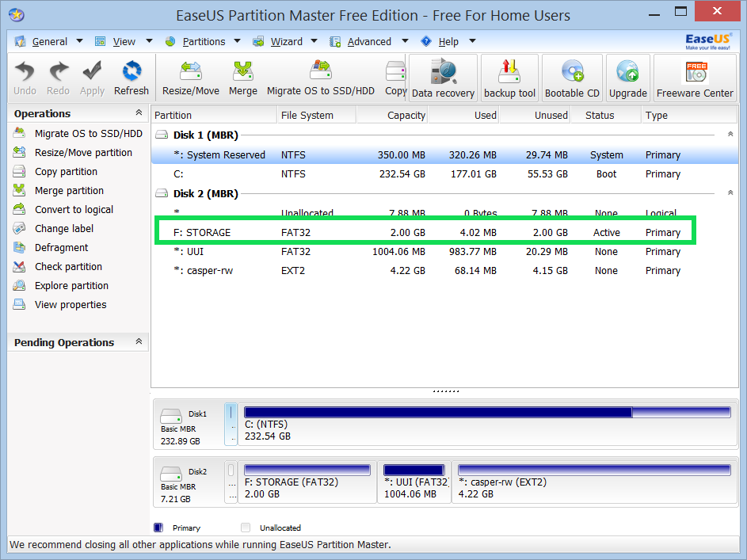Click the EaseUS logo in the corner
The height and width of the screenshot is (560, 747).
click(708, 41)
